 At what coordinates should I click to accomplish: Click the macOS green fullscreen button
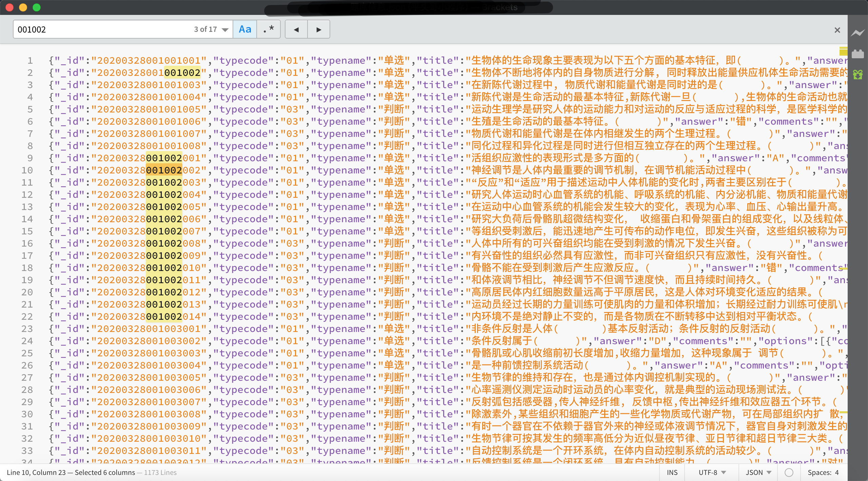click(37, 7)
